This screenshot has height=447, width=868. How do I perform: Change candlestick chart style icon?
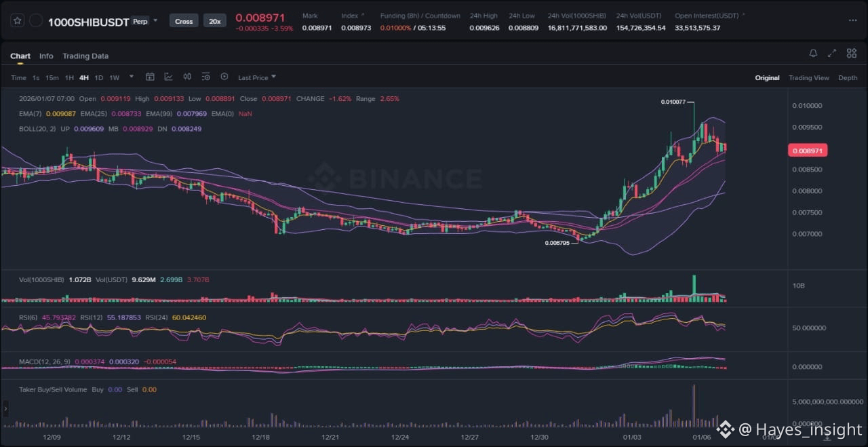[x=187, y=77]
